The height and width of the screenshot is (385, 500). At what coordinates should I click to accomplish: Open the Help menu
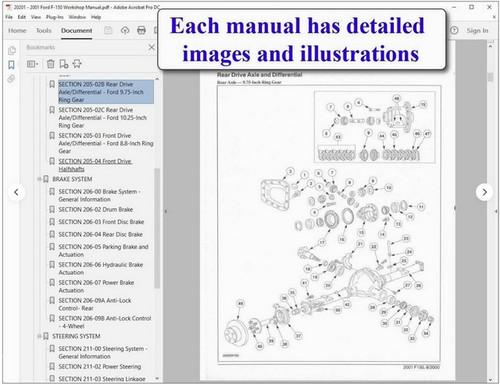click(x=96, y=17)
